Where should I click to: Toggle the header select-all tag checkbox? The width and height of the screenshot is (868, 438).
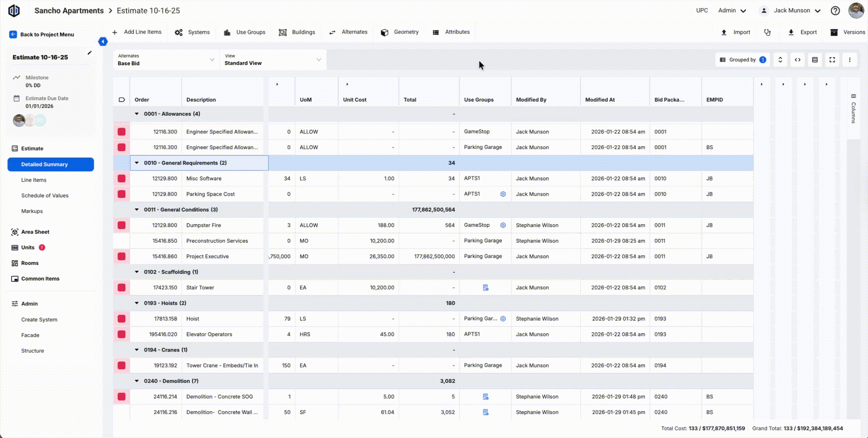(122, 100)
